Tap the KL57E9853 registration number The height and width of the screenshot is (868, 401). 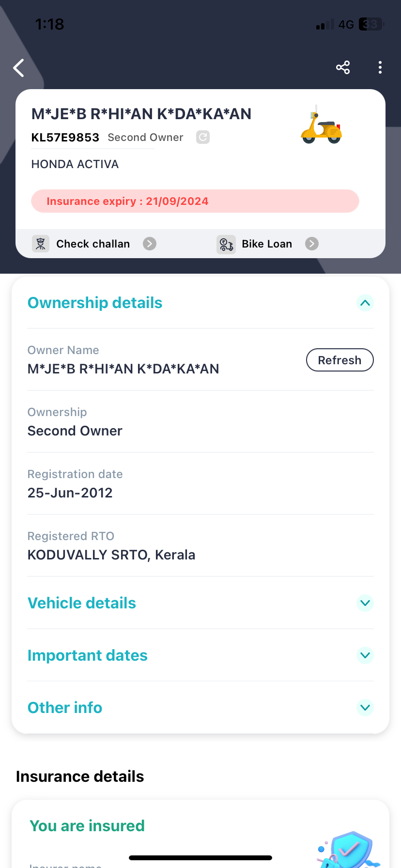point(65,138)
